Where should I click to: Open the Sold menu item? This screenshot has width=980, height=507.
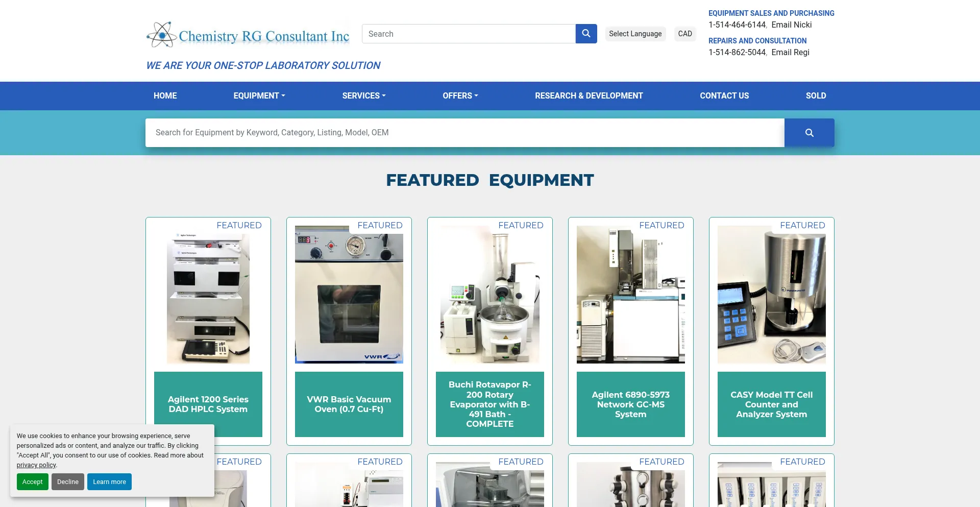pyautogui.click(x=816, y=96)
